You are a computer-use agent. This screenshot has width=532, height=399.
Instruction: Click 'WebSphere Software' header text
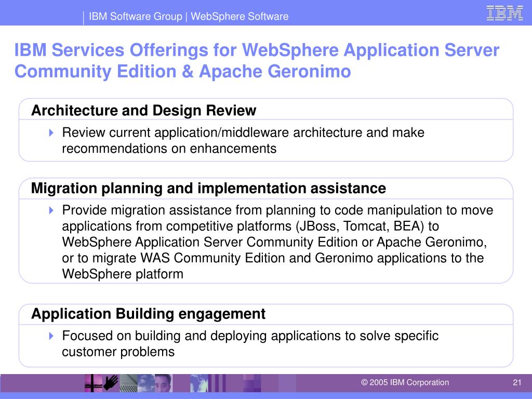[240, 16]
